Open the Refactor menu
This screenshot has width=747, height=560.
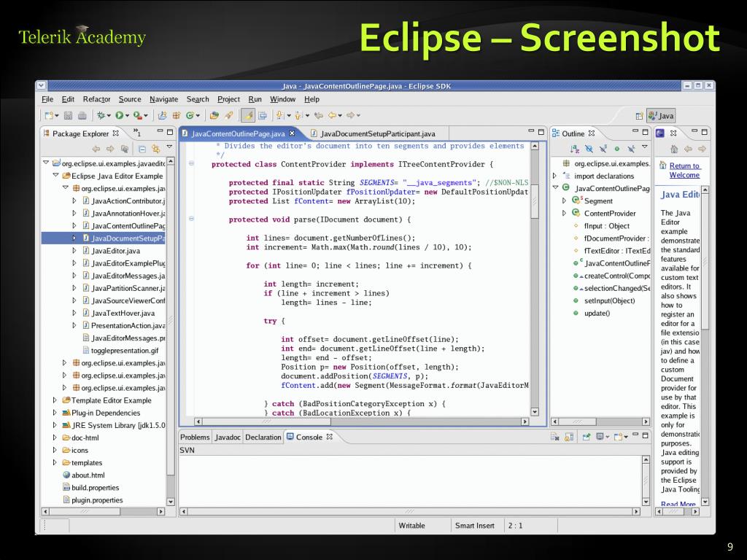pyautogui.click(x=96, y=99)
